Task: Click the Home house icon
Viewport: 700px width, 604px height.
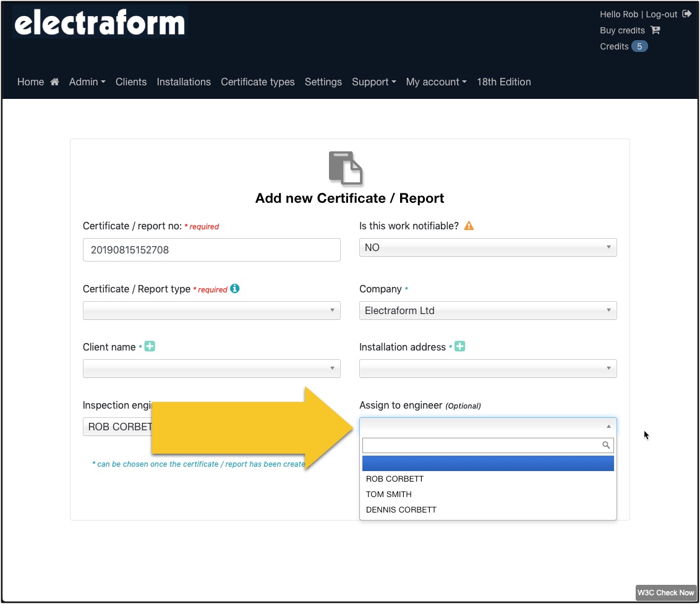Action: [x=54, y=82]
